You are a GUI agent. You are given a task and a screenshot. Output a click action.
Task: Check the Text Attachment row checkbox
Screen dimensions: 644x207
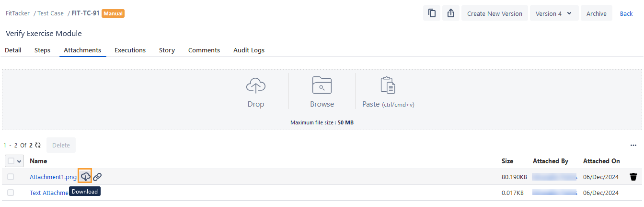[x=11, y=193]
